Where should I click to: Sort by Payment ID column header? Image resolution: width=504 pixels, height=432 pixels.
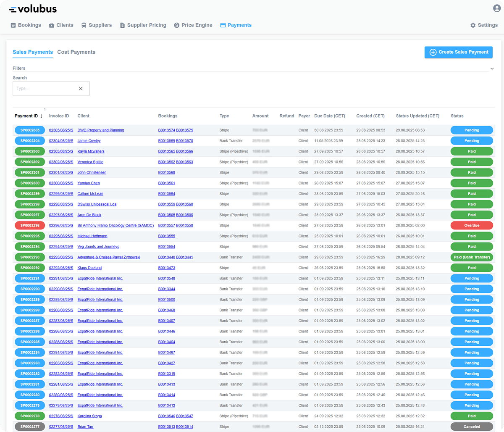click(26, 116)
